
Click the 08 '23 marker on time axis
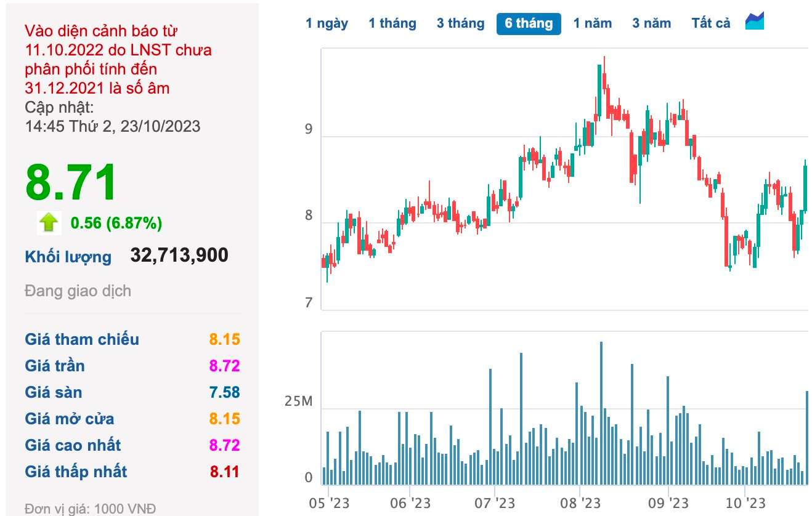(x=580, y=503)
